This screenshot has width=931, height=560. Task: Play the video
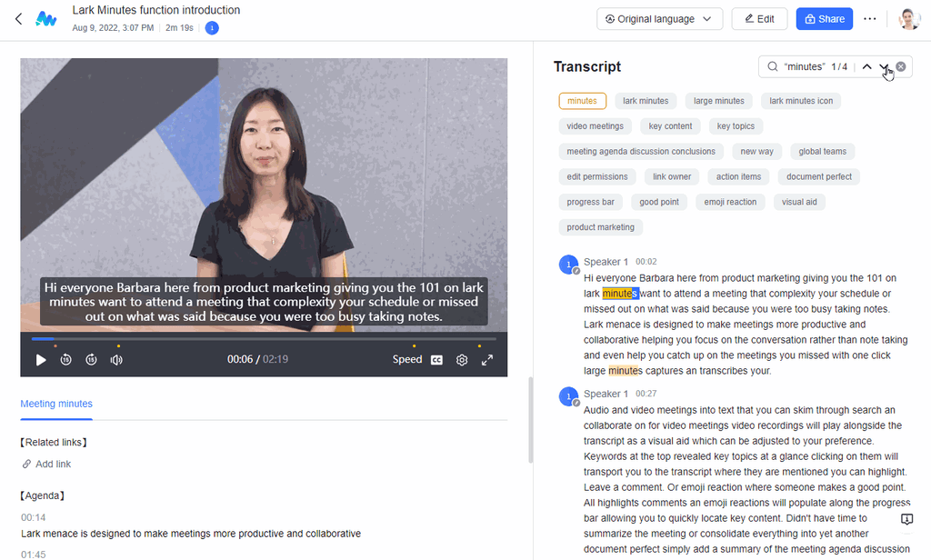coord(40,359)
